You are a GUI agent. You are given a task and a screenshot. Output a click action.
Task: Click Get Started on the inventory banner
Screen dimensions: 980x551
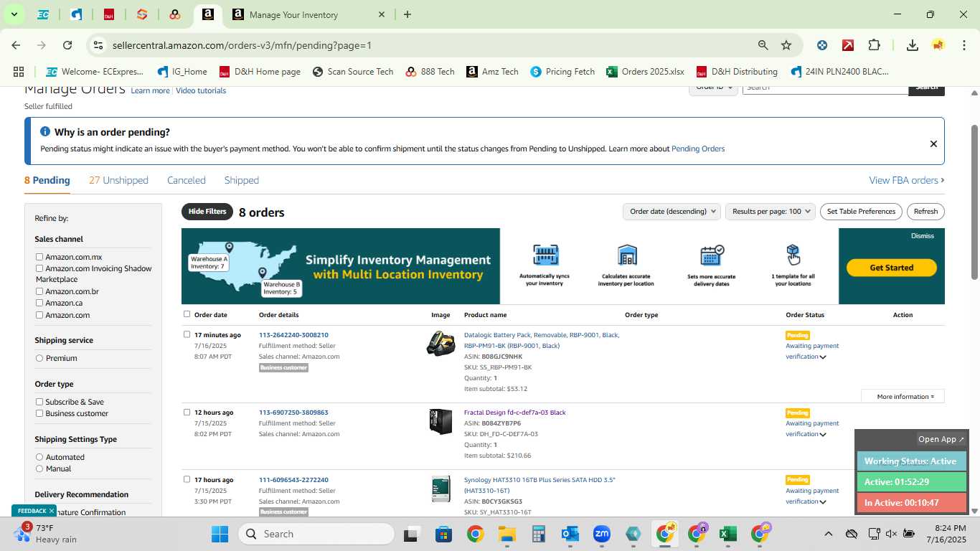(892, 268)
